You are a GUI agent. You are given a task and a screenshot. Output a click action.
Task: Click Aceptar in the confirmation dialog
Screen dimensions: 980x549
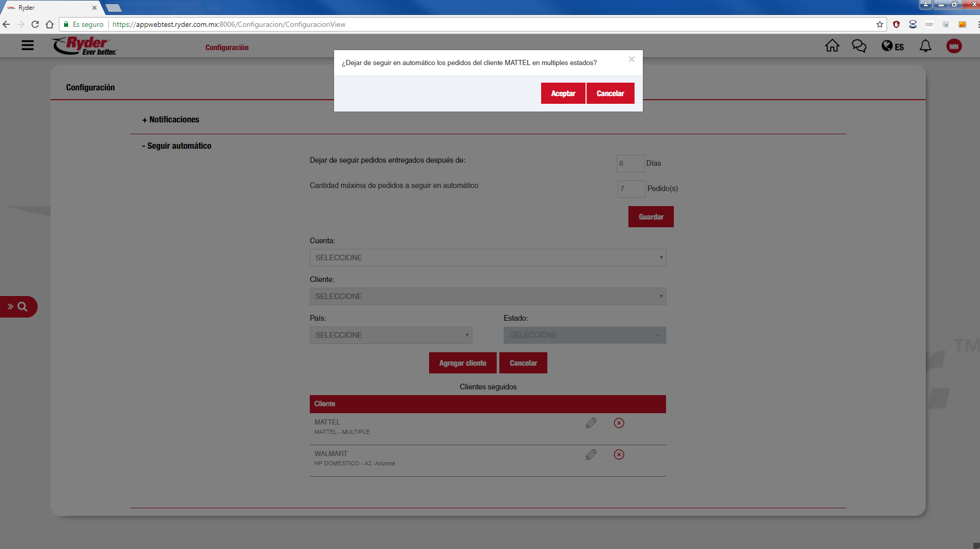click(563, 93)
